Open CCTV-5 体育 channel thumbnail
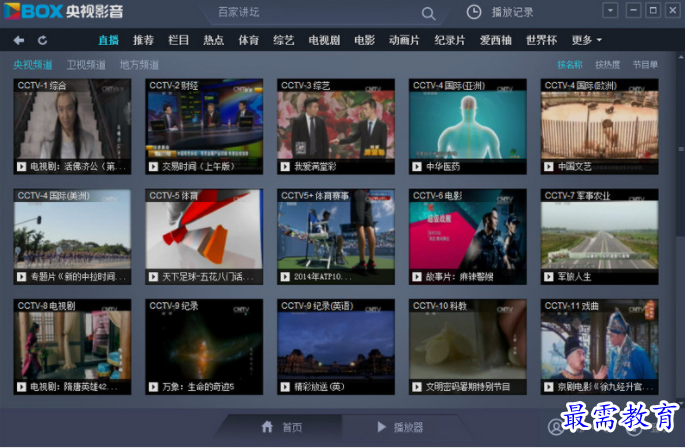Viewport: 685px width, 448px height. click(x=204, y=236)
